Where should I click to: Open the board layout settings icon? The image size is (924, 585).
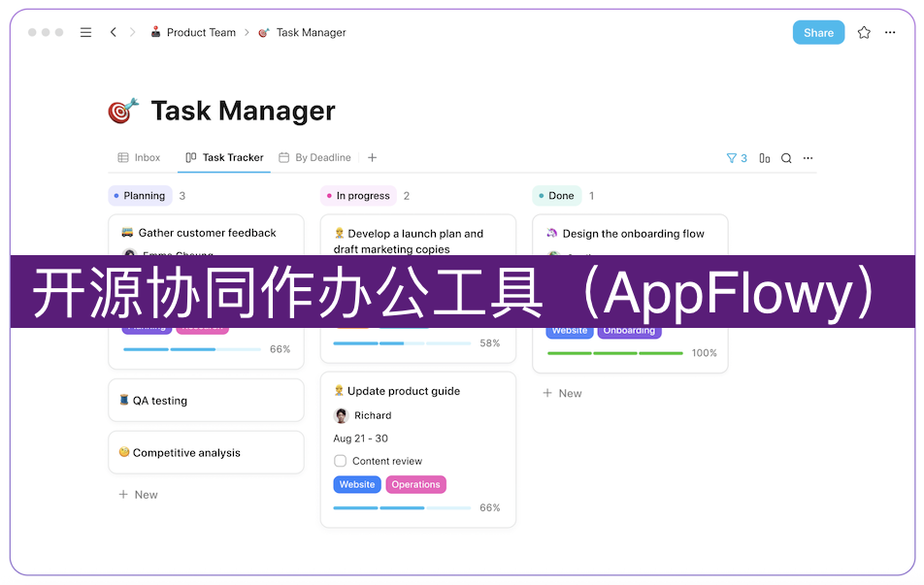tap(765, 158)
